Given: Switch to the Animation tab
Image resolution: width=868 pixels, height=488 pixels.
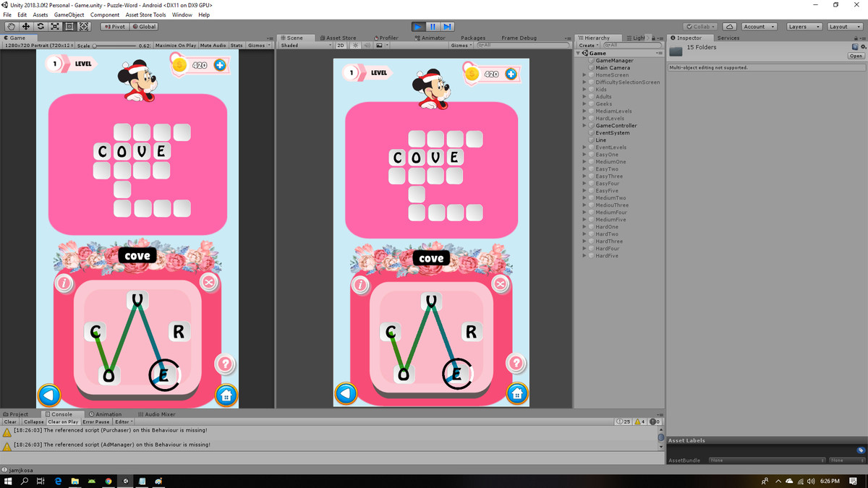Looking at the screenshot, I should (x=108, y=414).
